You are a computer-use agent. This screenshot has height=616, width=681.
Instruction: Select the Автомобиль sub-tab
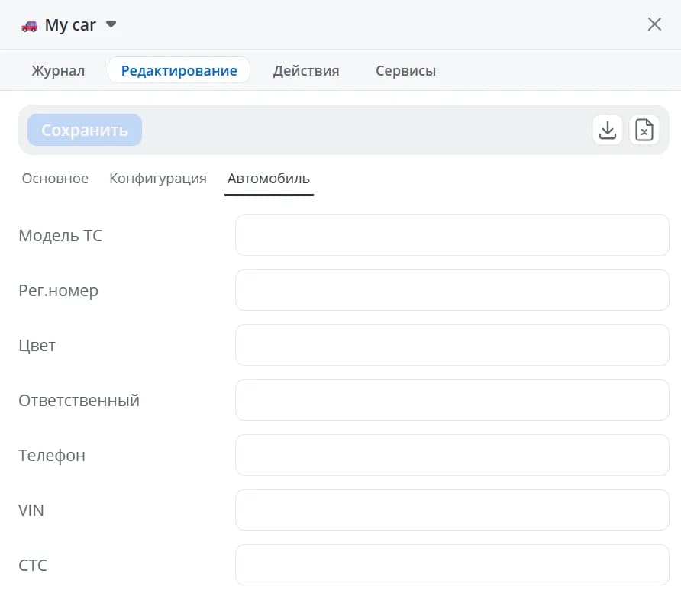tap(269, 179)
